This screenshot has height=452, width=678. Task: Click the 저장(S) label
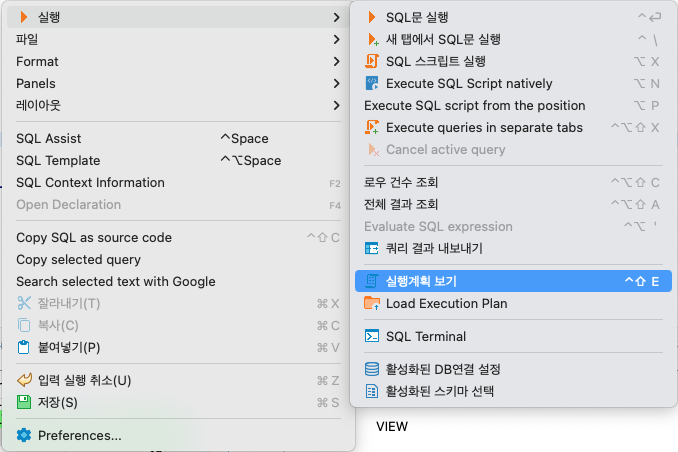(58, 402)
